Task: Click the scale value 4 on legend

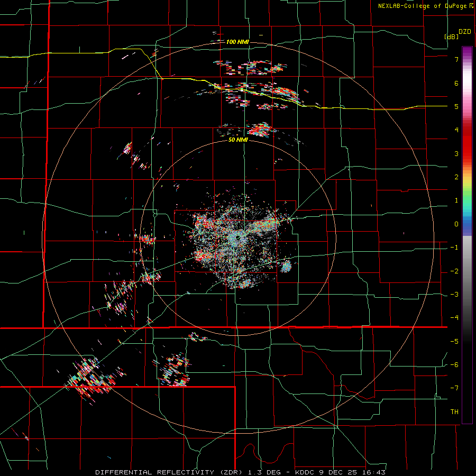Action: coord(456,130)
